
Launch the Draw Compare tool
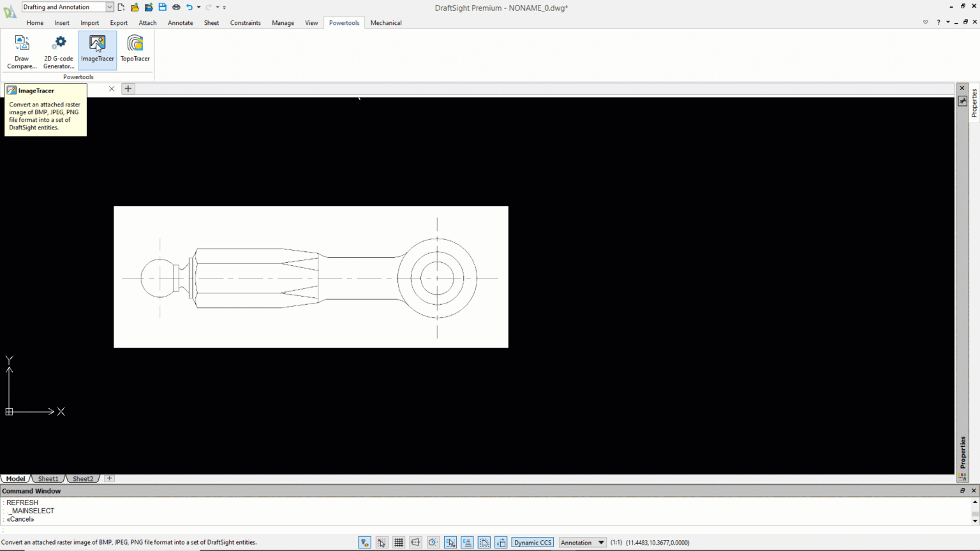[21, 50]
